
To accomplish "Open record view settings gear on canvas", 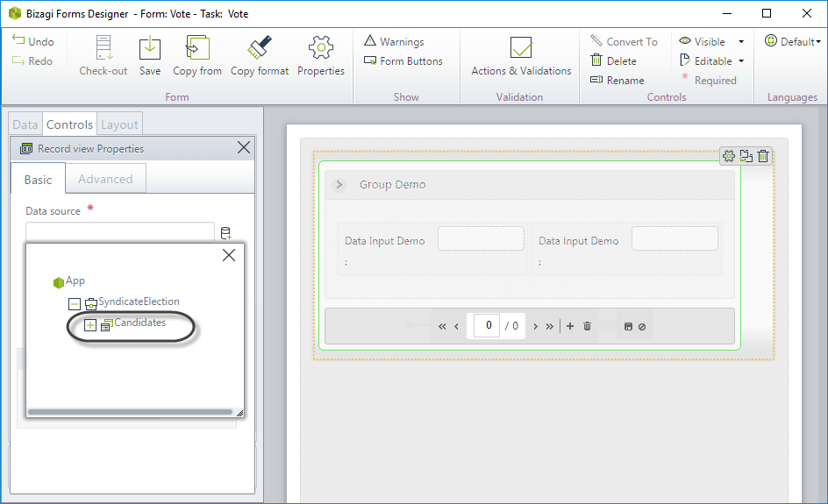I will coord(729,156).
